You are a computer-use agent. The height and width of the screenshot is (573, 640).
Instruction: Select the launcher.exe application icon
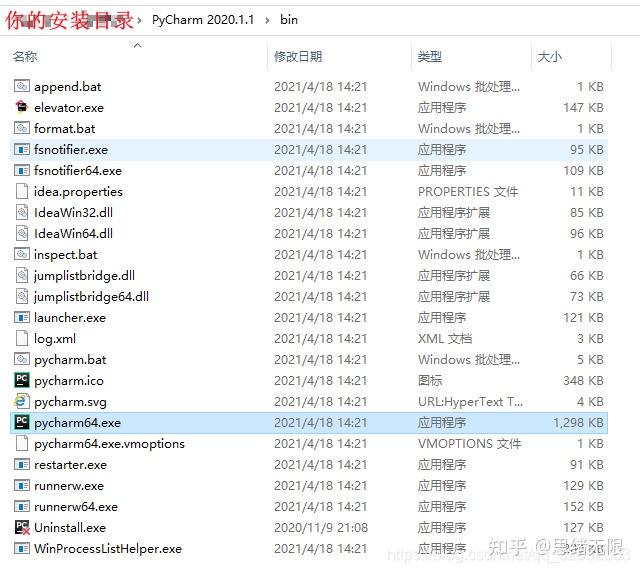pos(22,318)
